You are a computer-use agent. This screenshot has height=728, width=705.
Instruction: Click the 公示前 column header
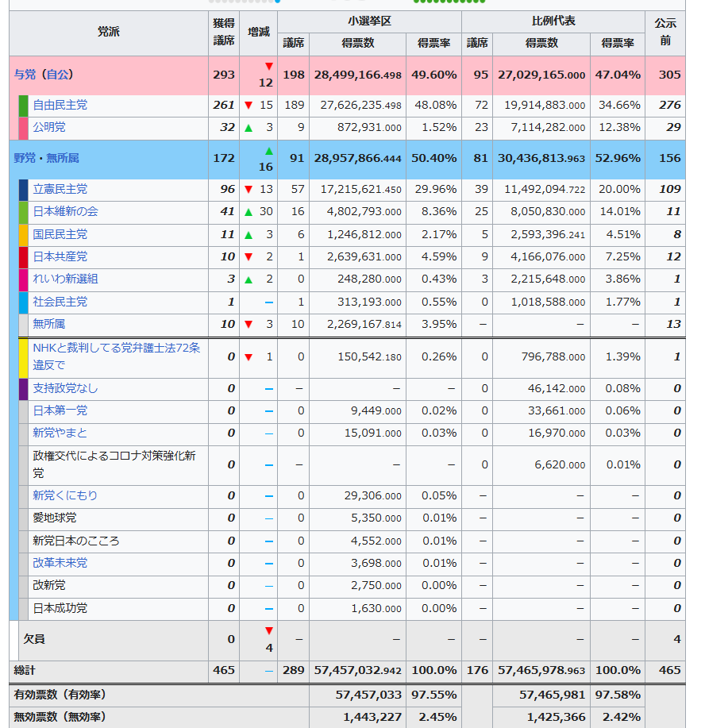(x=665, y=33)
